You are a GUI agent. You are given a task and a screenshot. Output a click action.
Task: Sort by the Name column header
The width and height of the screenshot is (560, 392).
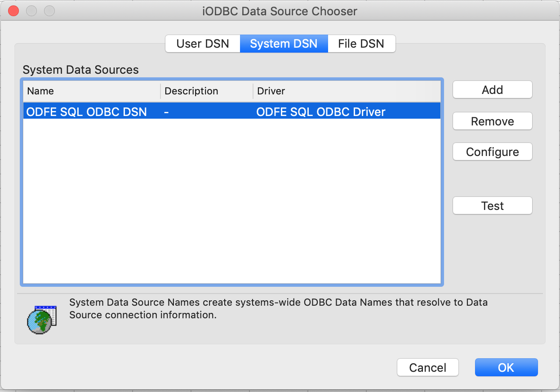point(92,91)
